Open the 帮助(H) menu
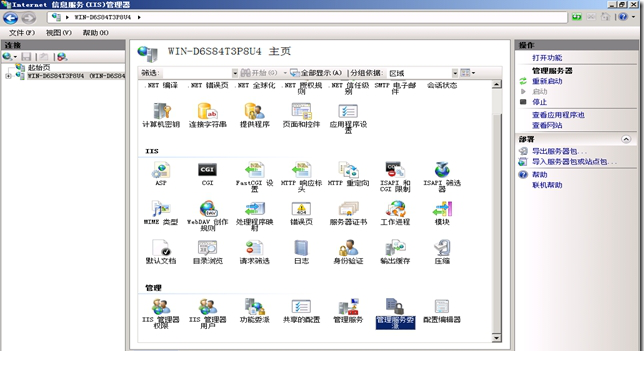Viewport: 644px width, 365px height. point(95,32)
